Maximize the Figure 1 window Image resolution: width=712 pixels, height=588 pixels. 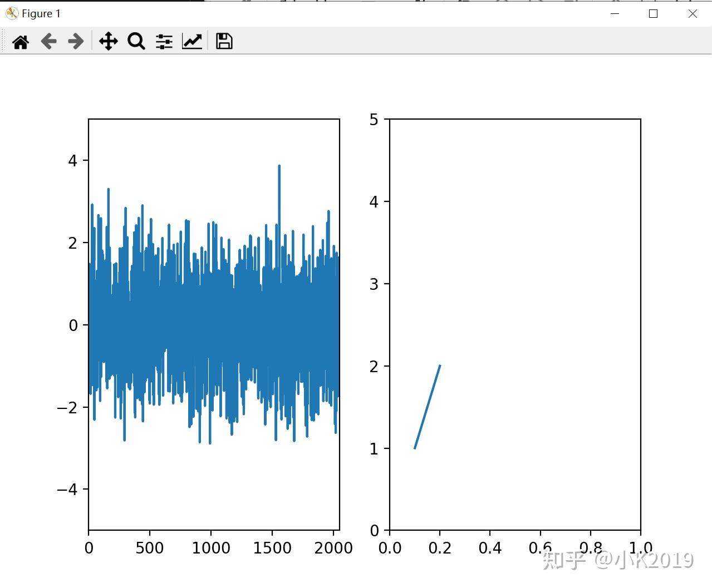point(654,13)
